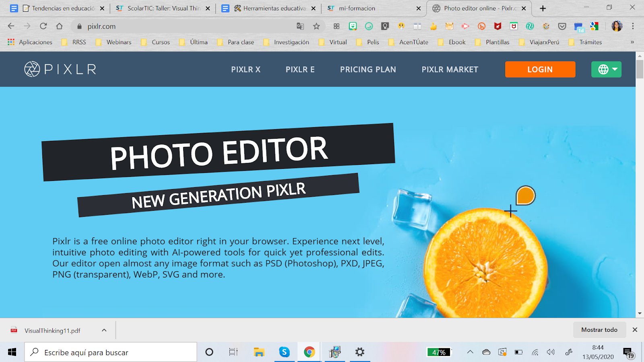The width and height of the screenshot is (644, 362).
Task: Open Skype from the taskbar
Action: click(x=284, y=352)
